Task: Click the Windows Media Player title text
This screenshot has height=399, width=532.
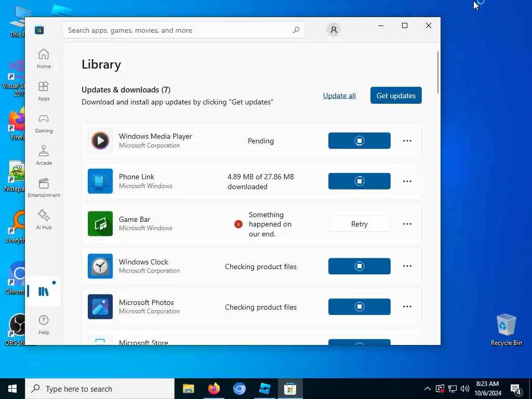Action: [x=155, y=136]
